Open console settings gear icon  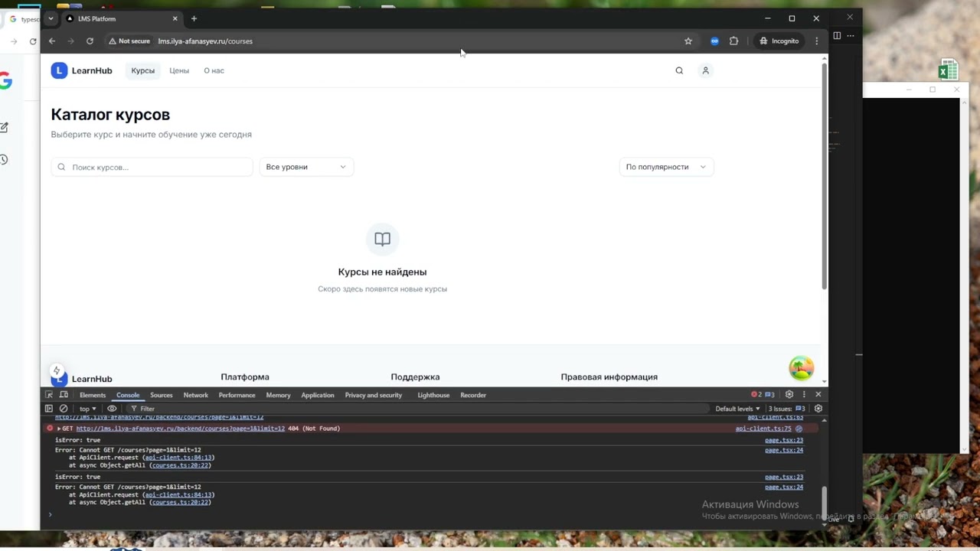point(818,409)
